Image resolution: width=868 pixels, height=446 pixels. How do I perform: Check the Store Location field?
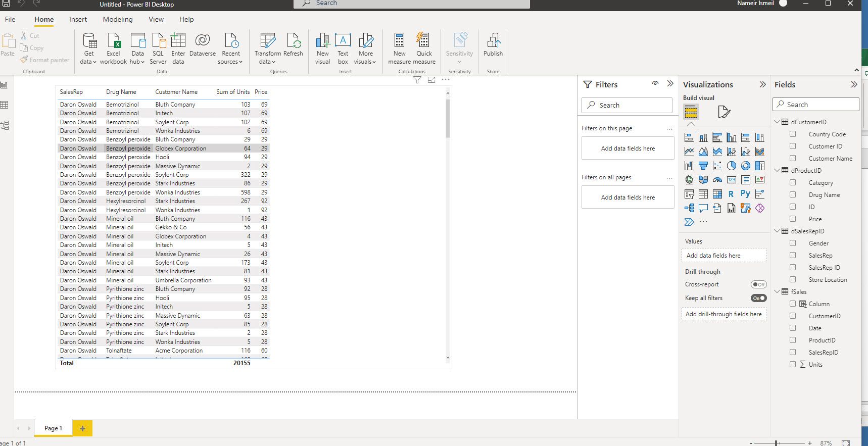click(793, 280)
